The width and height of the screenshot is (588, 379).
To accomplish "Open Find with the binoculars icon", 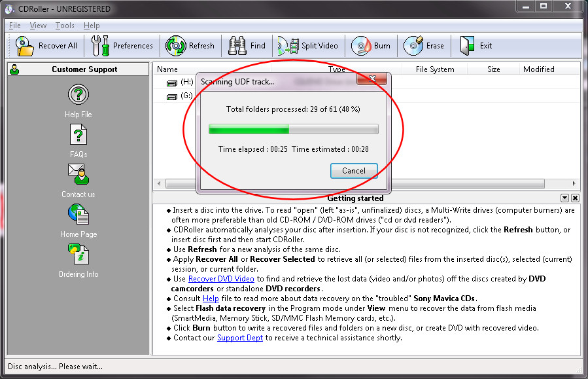I will (237, 46).
